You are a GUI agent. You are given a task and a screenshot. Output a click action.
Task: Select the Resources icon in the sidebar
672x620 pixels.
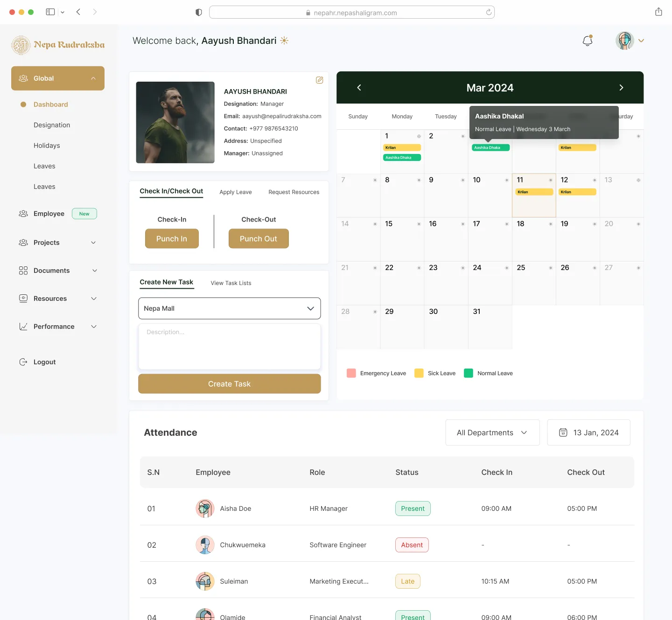[23, 299]
